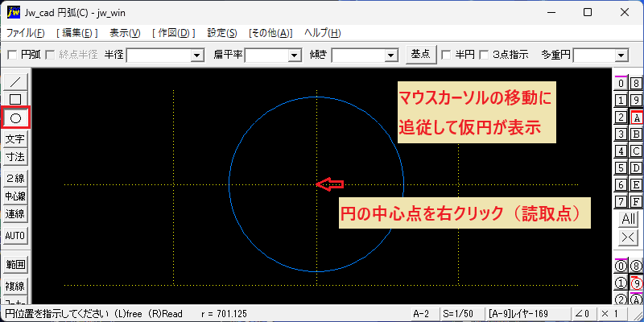The image size is (644, 322).
Task: Select the 範囲 range selection tool
Action: [x=15, y=265]
